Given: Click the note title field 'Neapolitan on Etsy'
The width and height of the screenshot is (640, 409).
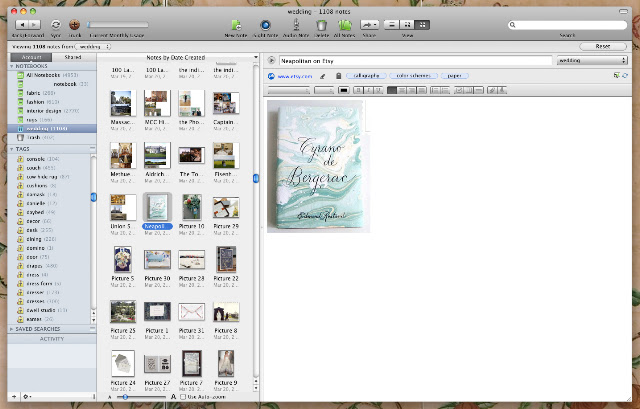Looking at the screenshot, I should click(x=416, y=61).
